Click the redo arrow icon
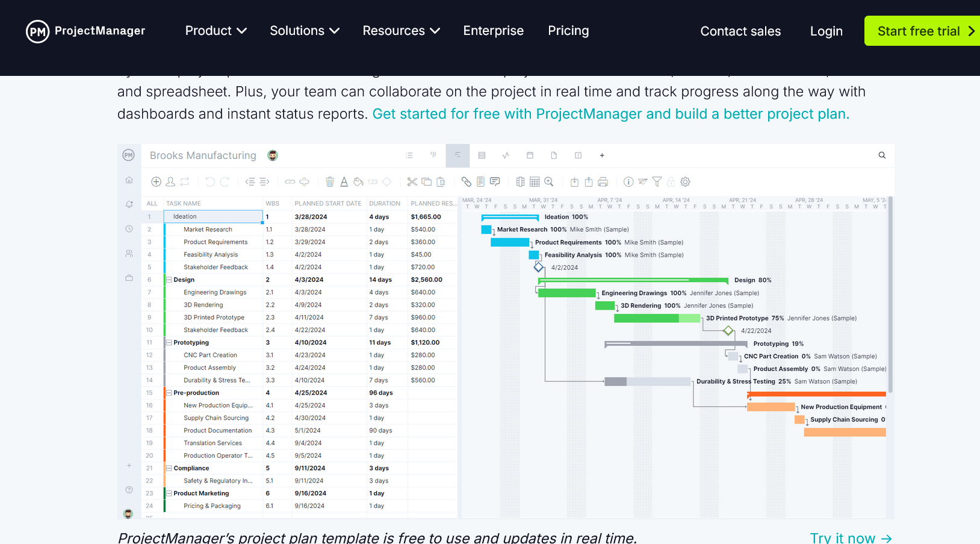The width and height of the screenshot is (980, 544). coord(225,182)
